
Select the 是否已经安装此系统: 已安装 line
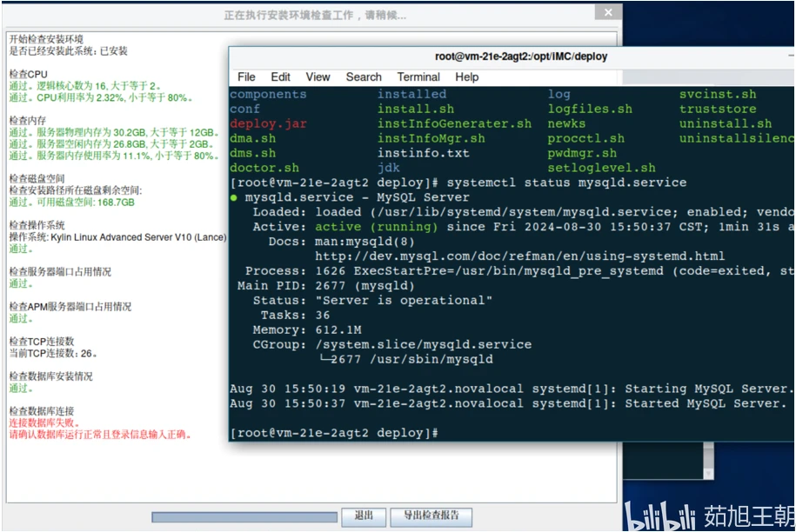(69, 51)
